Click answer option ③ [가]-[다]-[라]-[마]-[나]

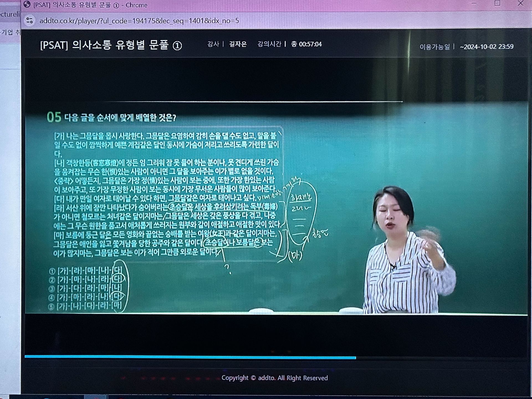[x=85, y=288]
